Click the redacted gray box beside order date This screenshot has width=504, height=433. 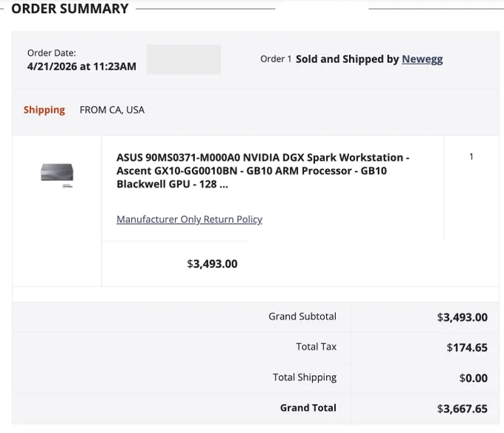184,59
